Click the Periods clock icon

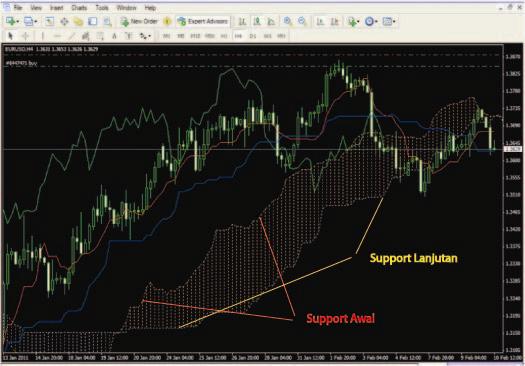click(x=369, y=22)
